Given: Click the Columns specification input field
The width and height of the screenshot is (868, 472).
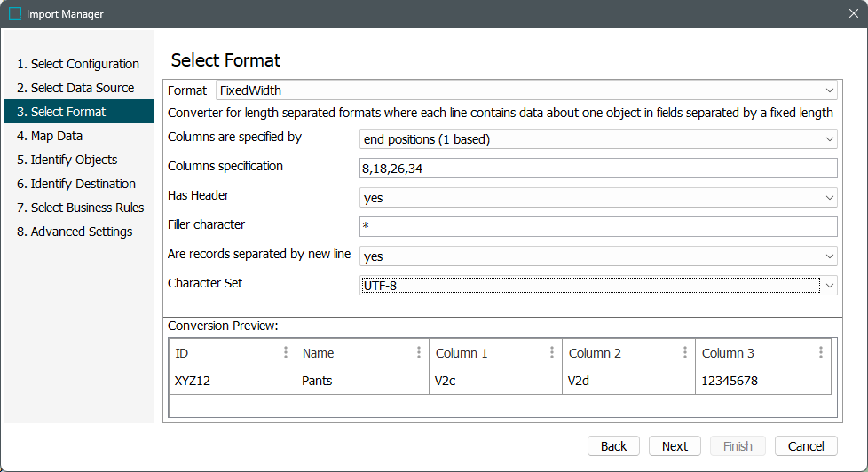Looking at the screenshot, I should pos(598,169).
